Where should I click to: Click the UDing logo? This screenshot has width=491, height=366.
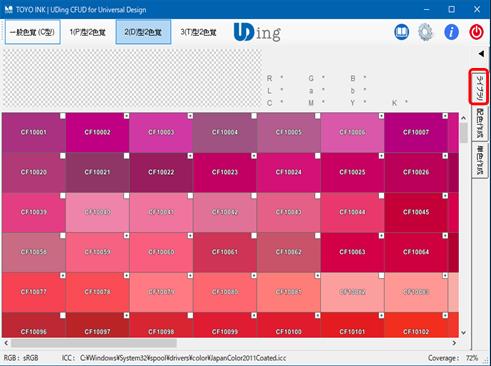coord(257,32)
